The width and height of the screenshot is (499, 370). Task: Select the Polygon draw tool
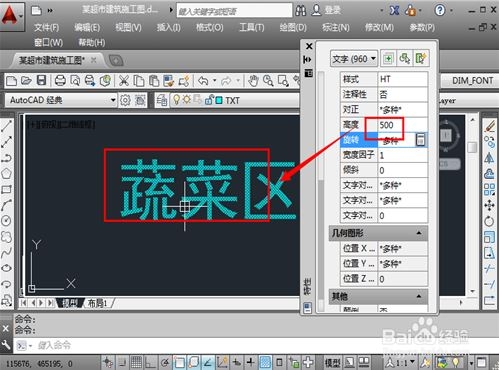[7, 174]
